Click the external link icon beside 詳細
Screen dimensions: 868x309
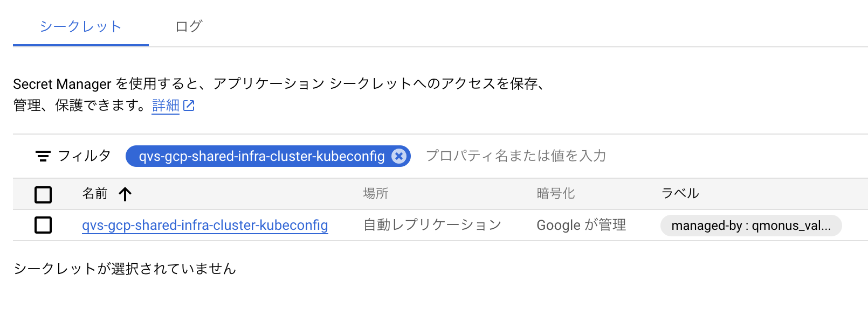pos(189,106)
